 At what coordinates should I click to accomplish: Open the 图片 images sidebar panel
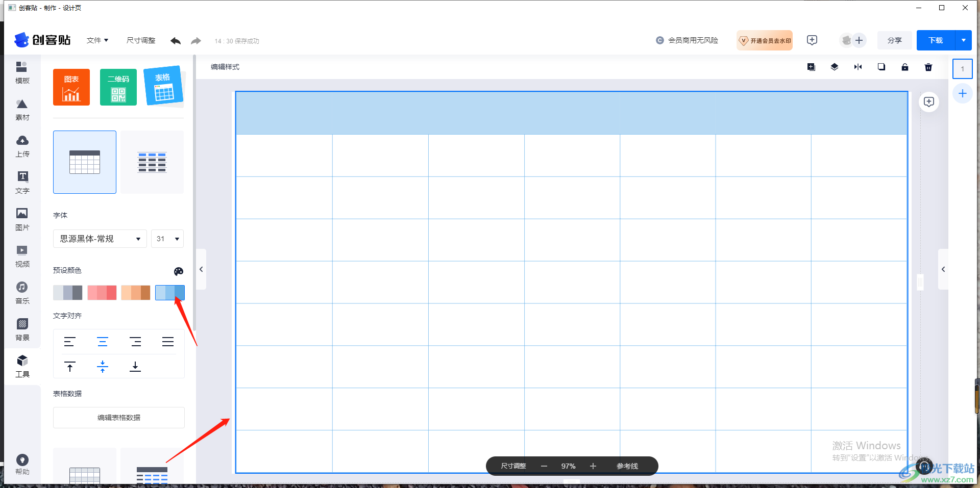pyautogui.click(x=22, y=220)
